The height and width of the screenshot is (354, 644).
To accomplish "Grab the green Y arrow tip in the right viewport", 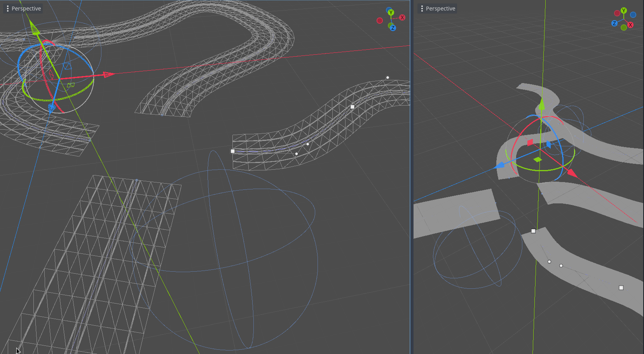I will 541,103.
